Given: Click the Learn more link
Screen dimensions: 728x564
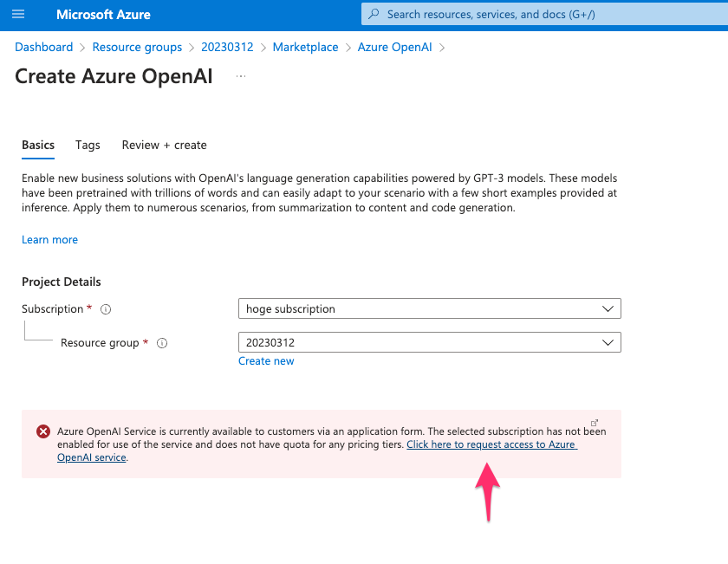Looking at the screenshot, I should click(49, 239).
